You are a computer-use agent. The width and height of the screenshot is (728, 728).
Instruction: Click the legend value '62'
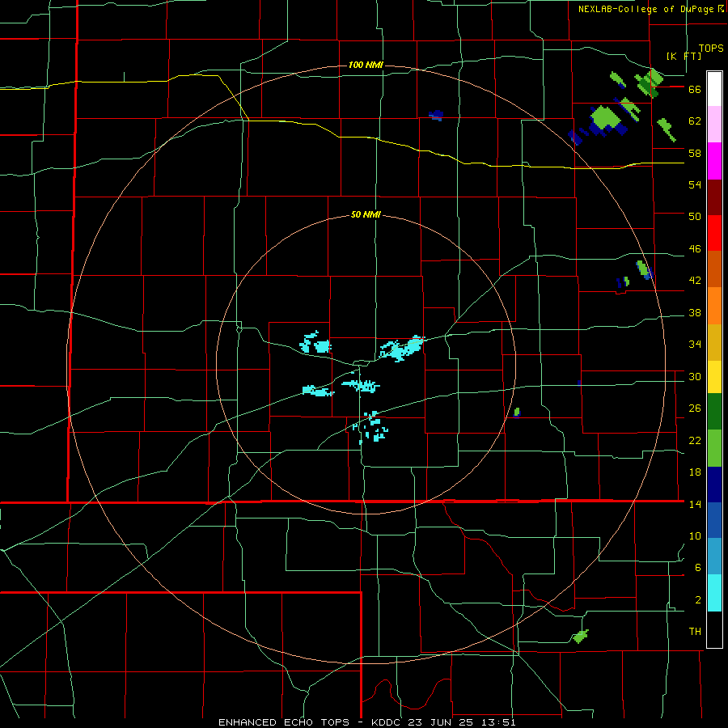pyautogui.click(x=695, y=121)
